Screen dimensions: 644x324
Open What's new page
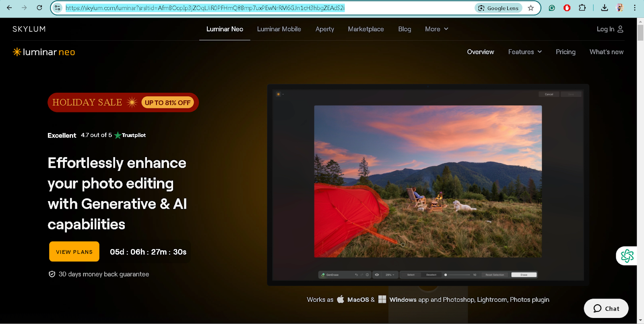607,52
